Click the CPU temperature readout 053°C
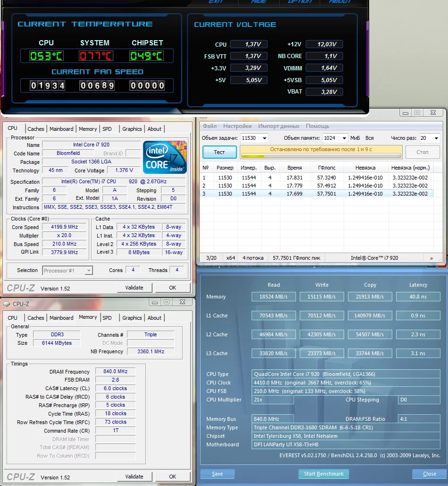448x486 pixels. pos(46,56)
